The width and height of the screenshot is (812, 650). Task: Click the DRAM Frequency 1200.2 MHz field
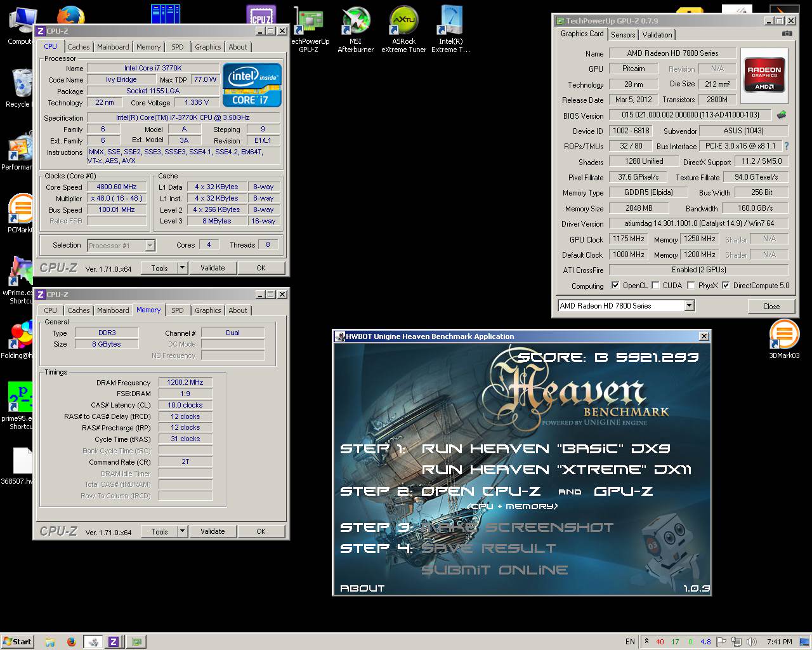tap(185, 383)
